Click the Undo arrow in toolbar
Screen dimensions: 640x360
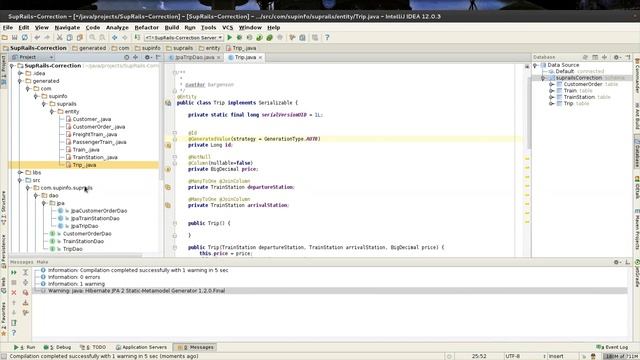point(37,38)
